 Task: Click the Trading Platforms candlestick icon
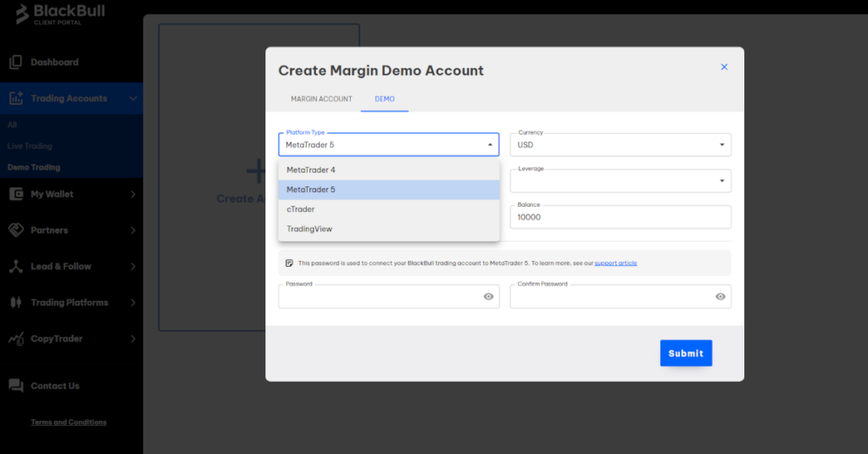click(15, 302)
